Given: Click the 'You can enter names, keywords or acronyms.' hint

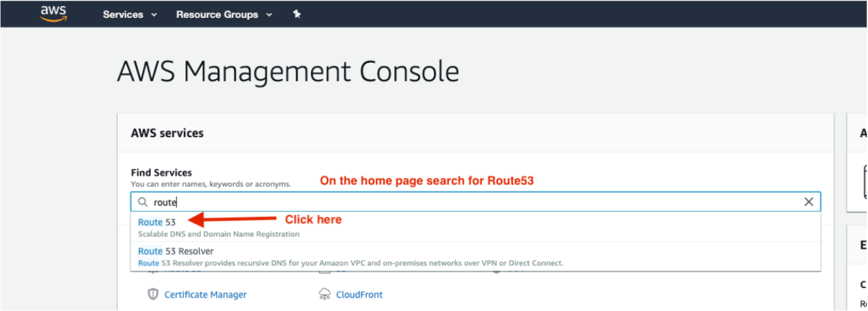Looking at the screenshot, I should tap(211, 184).
